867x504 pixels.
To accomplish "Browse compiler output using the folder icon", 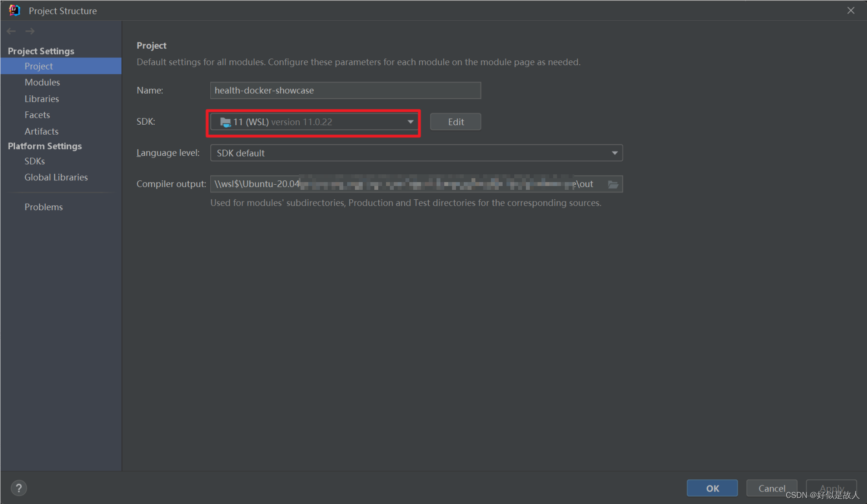I will (x=613, y=184).
